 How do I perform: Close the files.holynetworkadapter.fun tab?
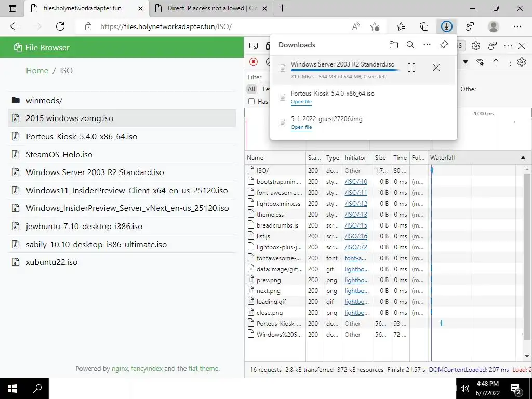[140, 9]
